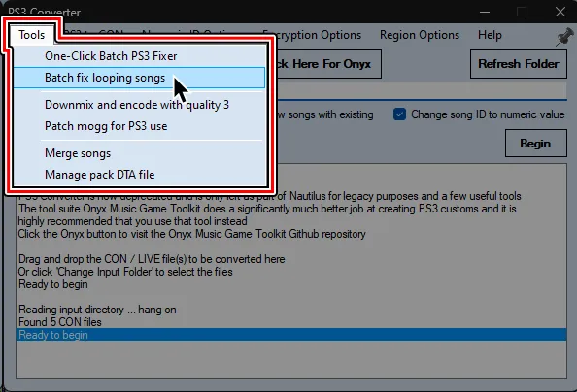The image size is (577, 392).
Task: Click 'Found 5 CON files' log line
Action: 60,322
